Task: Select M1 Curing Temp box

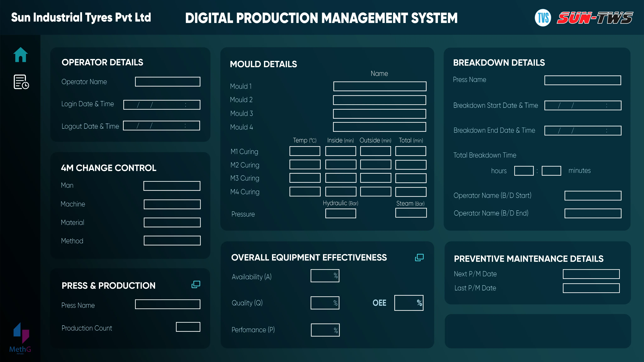Action: point(305,151)
